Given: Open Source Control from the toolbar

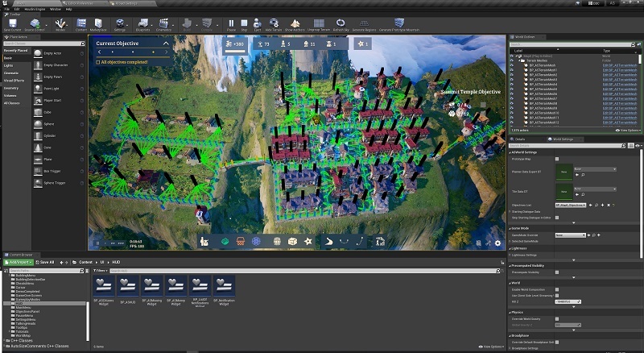Looking at the screenshot, I should [35, 24].
